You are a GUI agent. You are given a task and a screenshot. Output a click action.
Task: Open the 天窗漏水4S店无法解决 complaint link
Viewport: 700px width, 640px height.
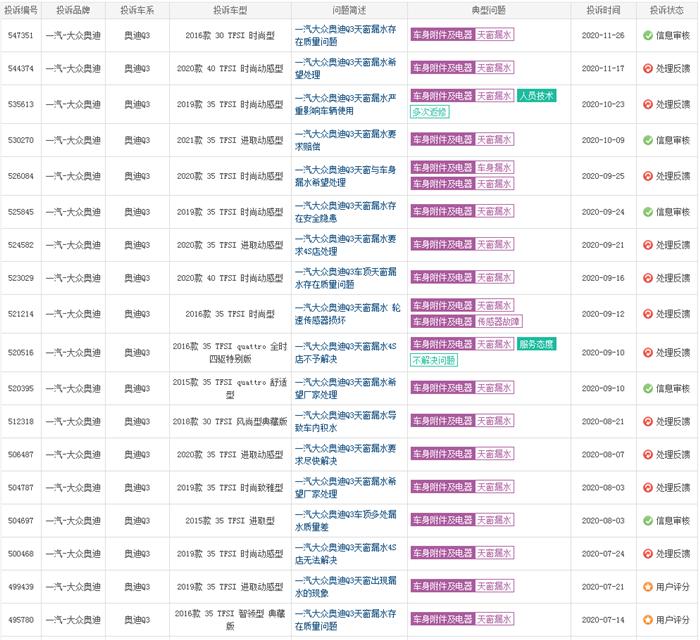tap(345, 553)
